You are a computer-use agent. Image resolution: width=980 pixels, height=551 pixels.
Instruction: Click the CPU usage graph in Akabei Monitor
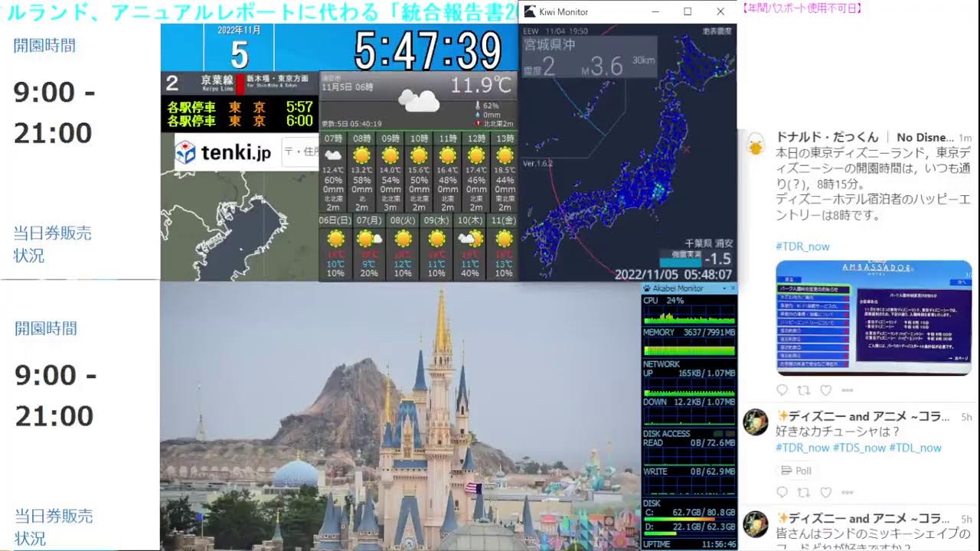(x=689, y=315)
